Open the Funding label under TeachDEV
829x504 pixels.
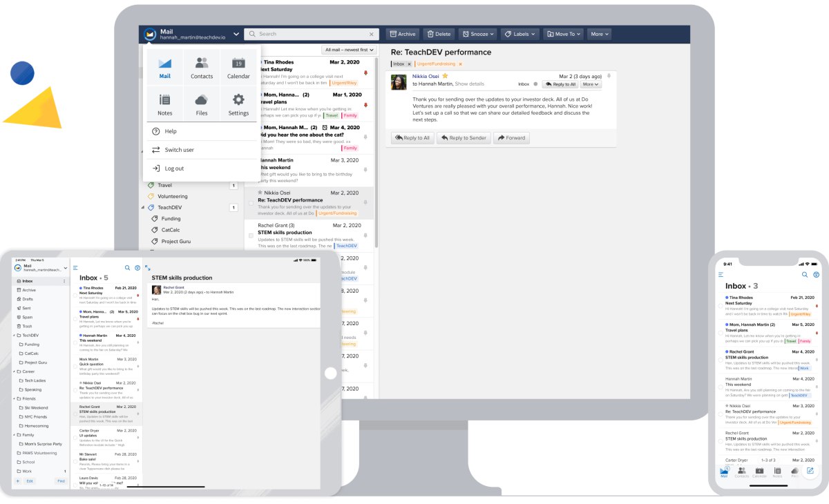pos(171,218)
